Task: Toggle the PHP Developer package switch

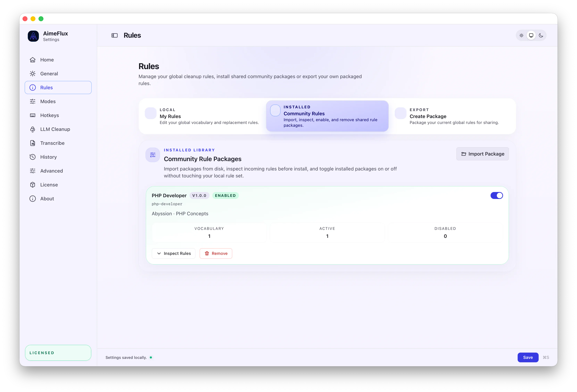Action: tap(497, 196)
